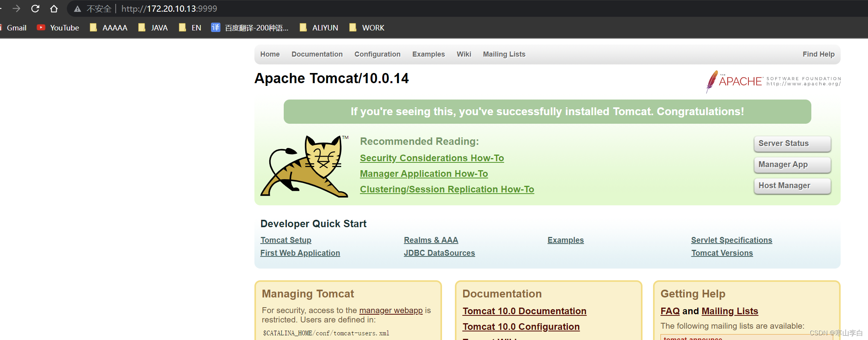Open the Tomcat 10.0 Configuration link
The width and height of the screenshot is (868, 340).
tap(521, 327)
